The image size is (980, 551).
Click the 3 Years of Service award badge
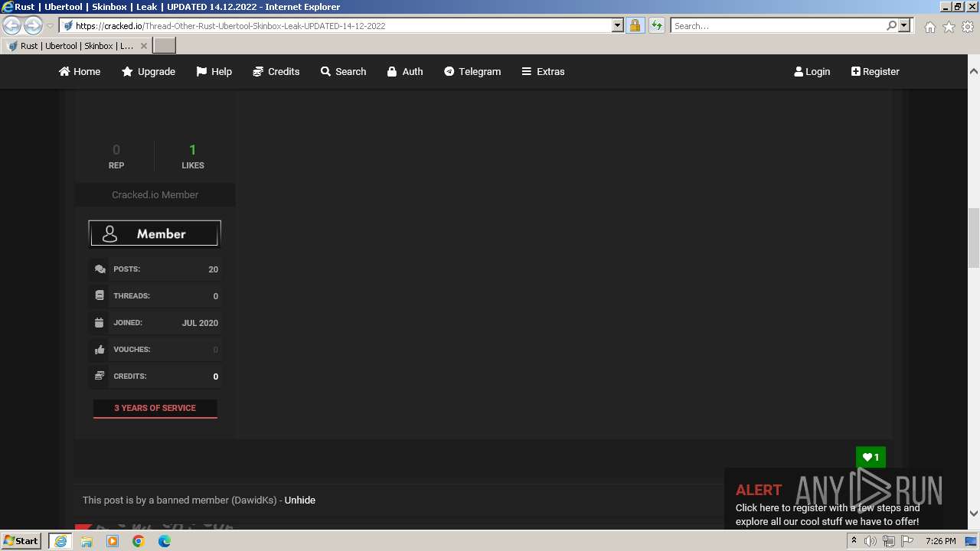point(155,409)
